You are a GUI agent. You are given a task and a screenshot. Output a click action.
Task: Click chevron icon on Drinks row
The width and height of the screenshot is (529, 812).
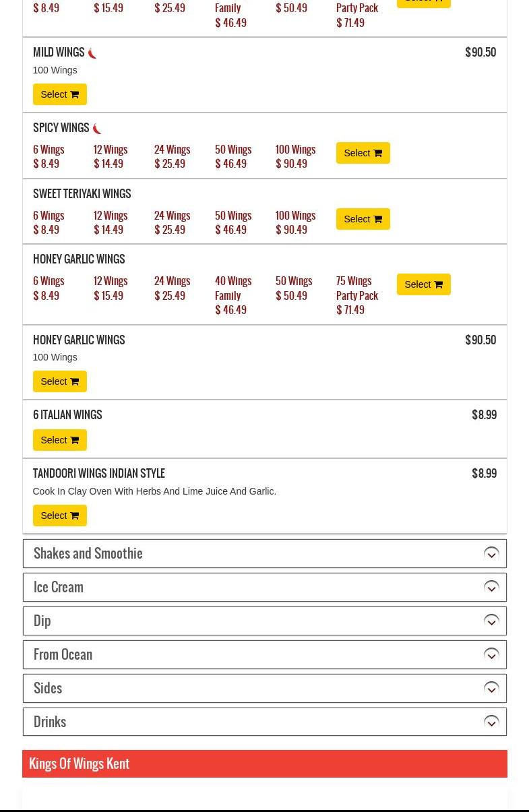pos(491,722)
